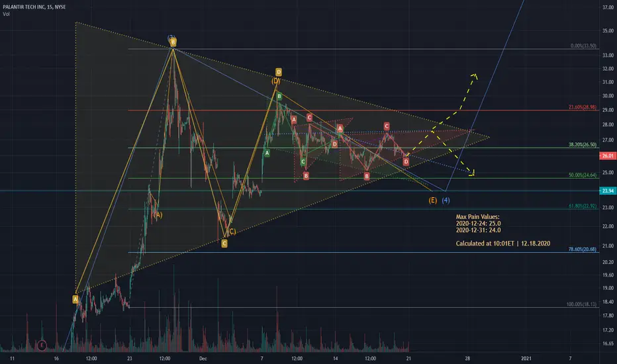Screen dimensions: 617x364
Task: Click the 61.80%(22.92) Fibonacci label
Action: [583, 206]
